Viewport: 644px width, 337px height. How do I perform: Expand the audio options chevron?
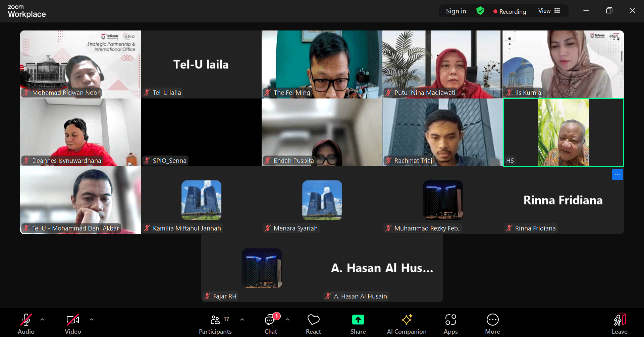coord(42,320)
